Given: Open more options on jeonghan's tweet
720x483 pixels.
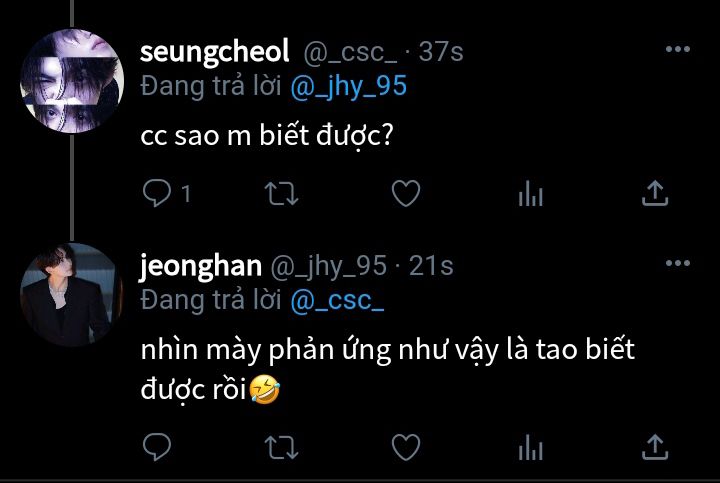Looking at the screenshot, I should point(678,263).
